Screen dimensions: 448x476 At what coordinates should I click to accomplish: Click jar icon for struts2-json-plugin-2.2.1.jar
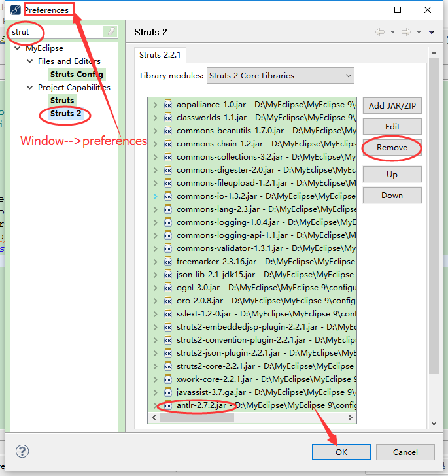[168, 353]
